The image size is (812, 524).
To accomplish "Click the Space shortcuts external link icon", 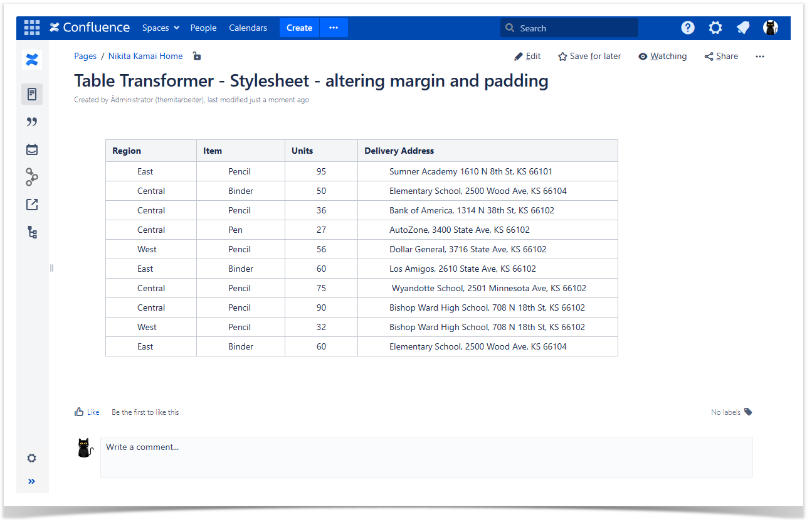I will coord(32,205).
